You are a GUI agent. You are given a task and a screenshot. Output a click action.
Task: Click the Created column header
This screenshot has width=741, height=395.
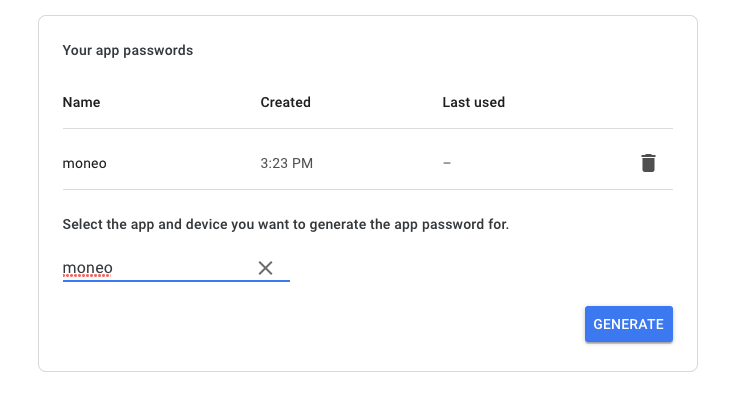pyautogui.click(x=285, y=102)
